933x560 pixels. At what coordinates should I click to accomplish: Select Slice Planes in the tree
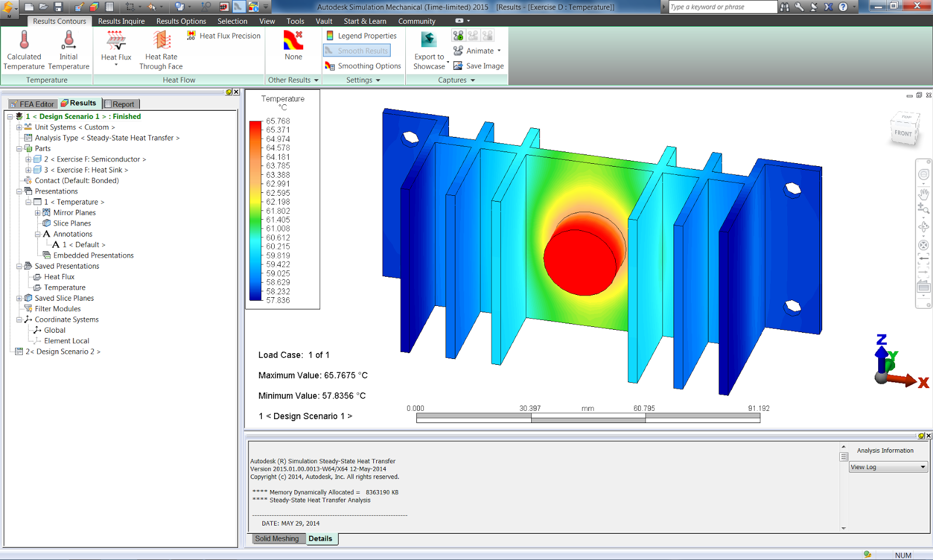point(72,223)
